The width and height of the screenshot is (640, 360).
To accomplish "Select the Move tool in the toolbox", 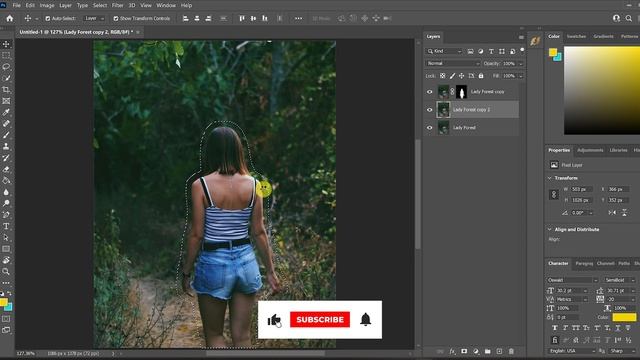I will 6,44.
